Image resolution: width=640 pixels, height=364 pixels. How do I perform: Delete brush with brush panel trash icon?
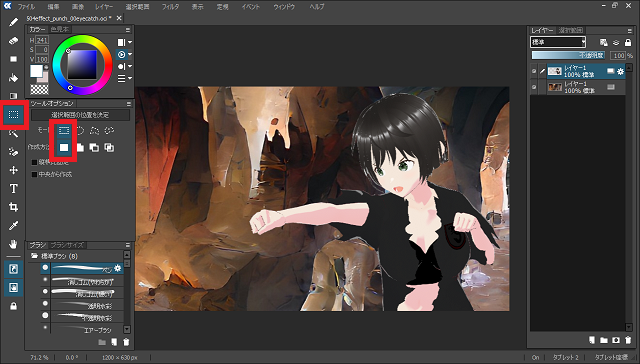coord(127,342)
